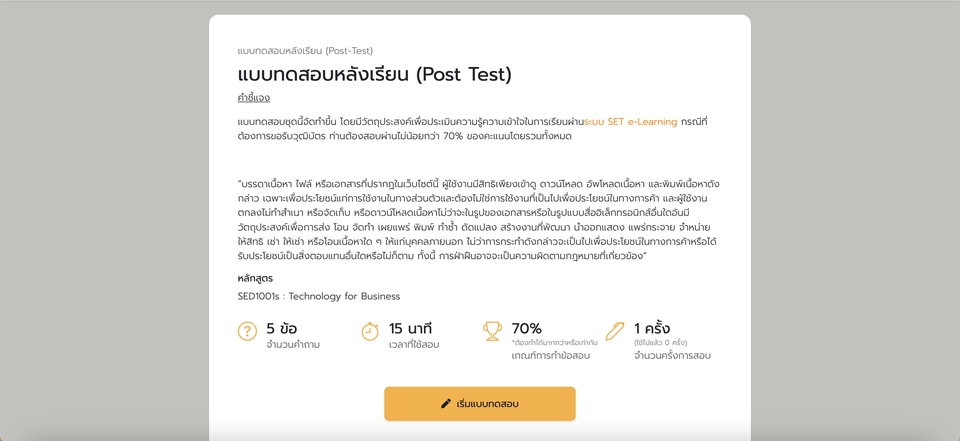
Task: Click the จำนวนคำถาม label
Action: tap(293, 345)
